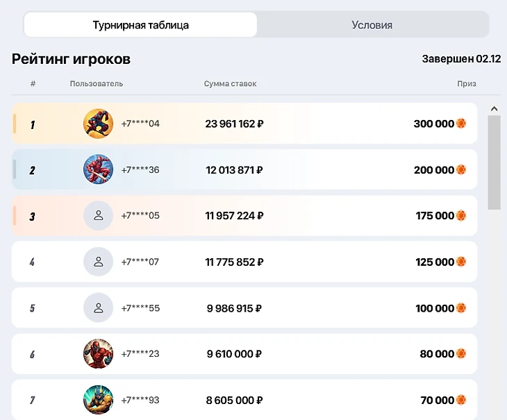Click the prize value 70 000
The image size is (507, 420).
(438, 401)
